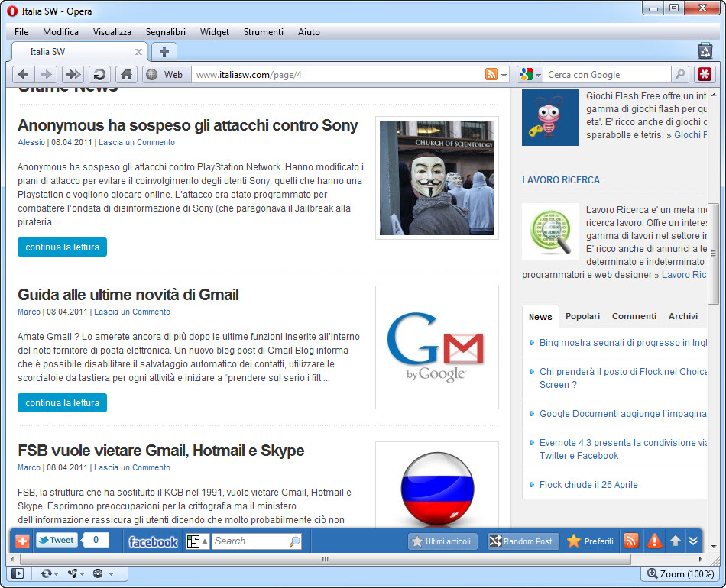Open the Modifica menu
Image resolution: width=726 pixels, height=588 pixels.
60,32
